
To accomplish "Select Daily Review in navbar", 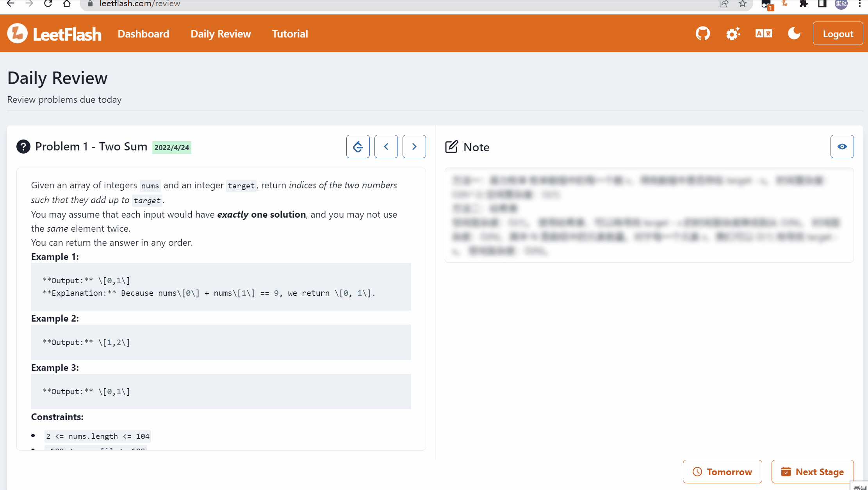I will click(x=221, y=34).
